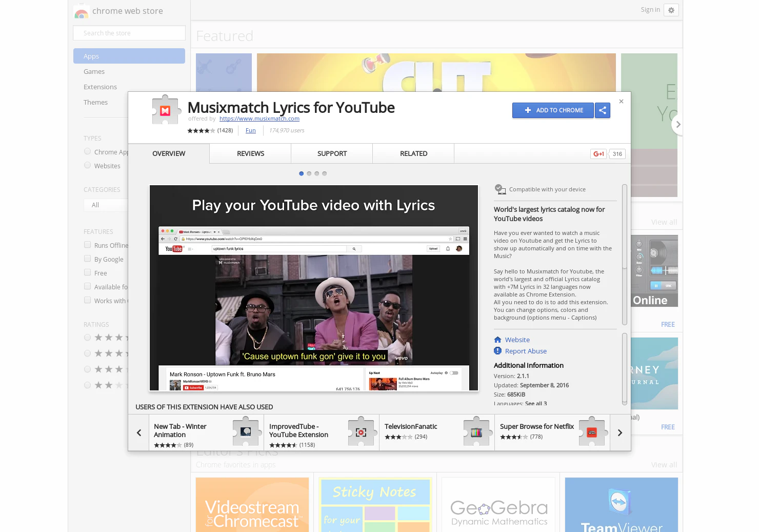This screenshot has height=532, width=759.
Task: Select Apps in the sidebar
Action: [x=129, y=56]
